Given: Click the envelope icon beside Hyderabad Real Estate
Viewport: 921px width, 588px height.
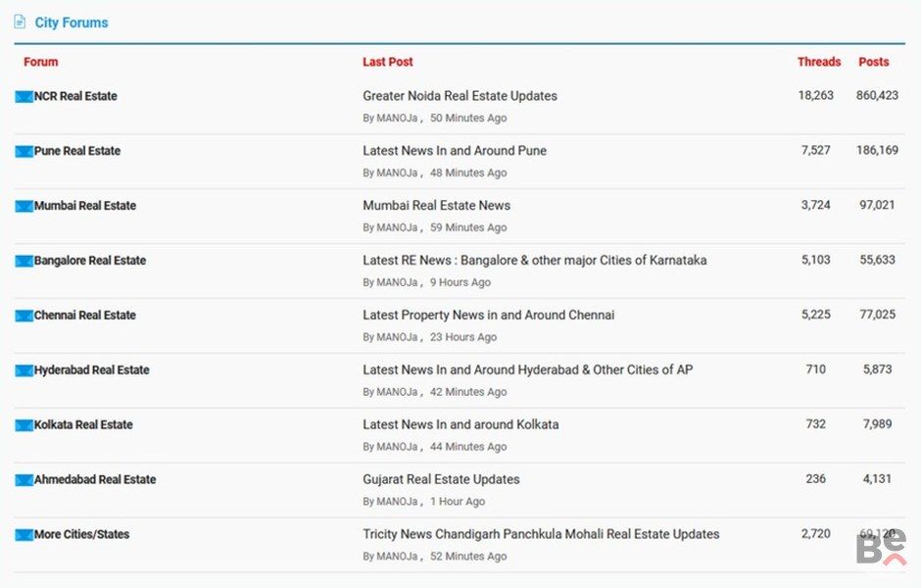Looking at the screenshot, I should click(x=24, y=371).
